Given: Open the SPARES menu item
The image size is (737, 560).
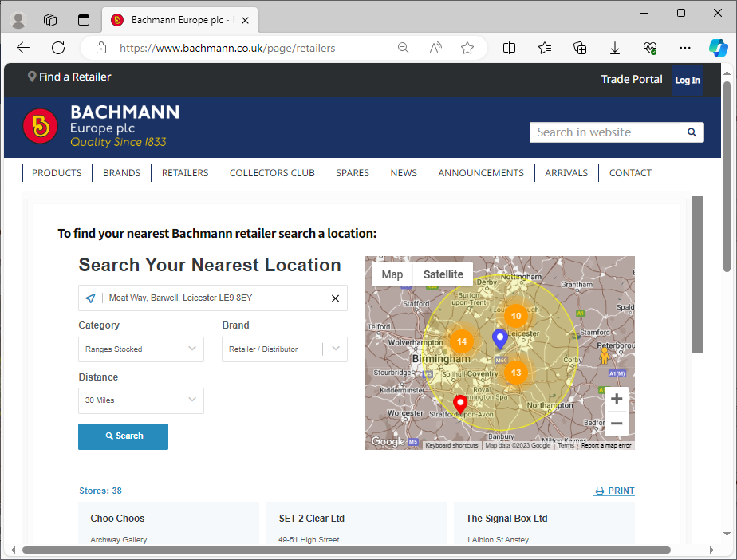Looking at the screenshot, I should click(352, 173).
